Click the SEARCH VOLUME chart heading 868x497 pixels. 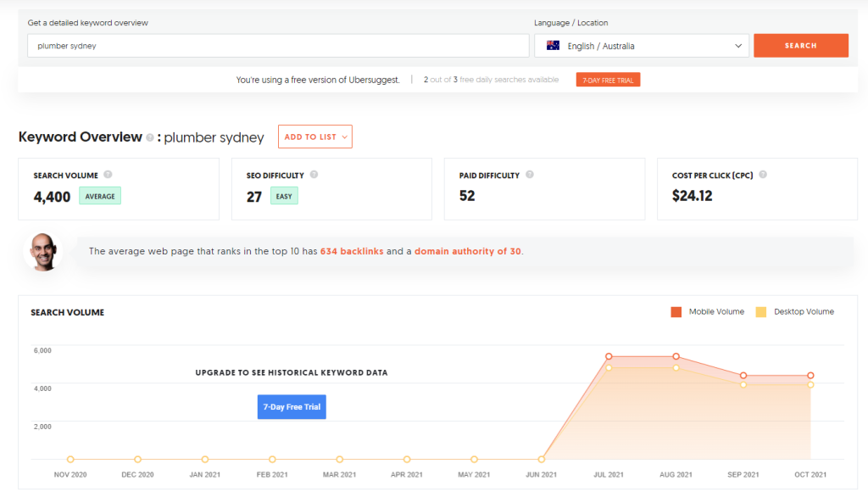tap(68, 312)
